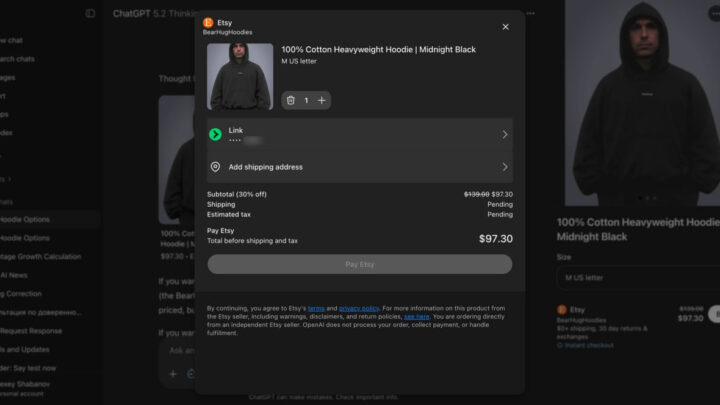720x405 pixels.
Task: Click the shipping location pin icon
Action: [x=215, y=167]
